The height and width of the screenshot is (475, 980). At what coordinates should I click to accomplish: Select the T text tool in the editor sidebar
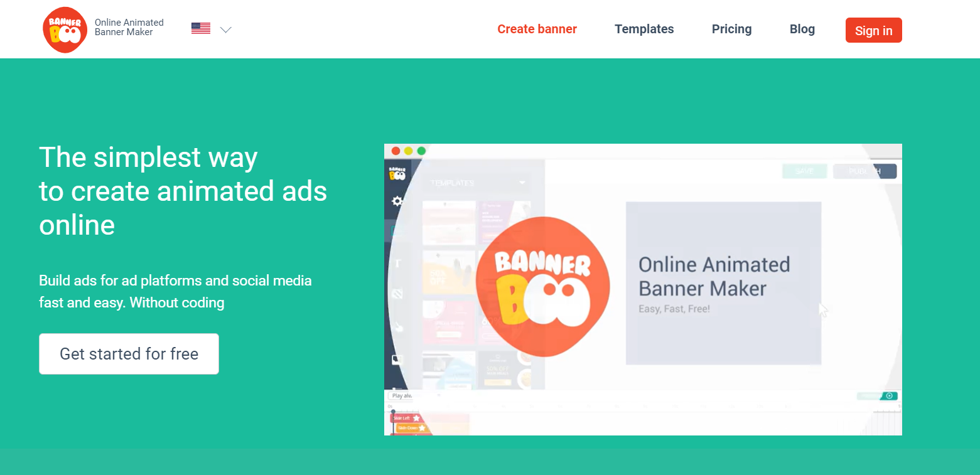point(397,264)
